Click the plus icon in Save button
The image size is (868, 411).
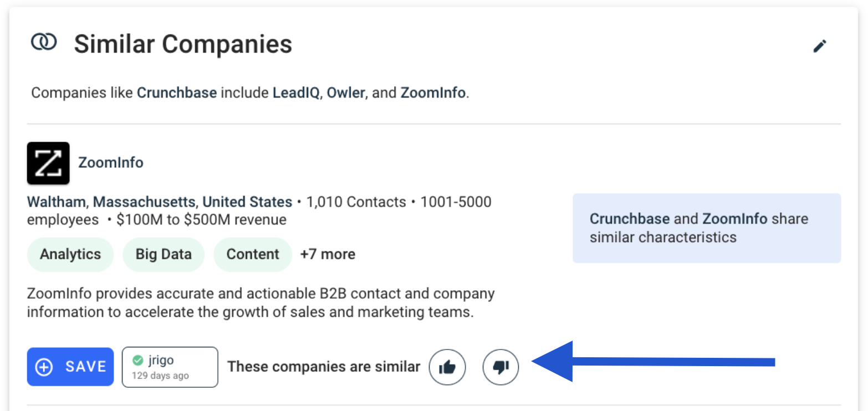[x=44, y=367]
